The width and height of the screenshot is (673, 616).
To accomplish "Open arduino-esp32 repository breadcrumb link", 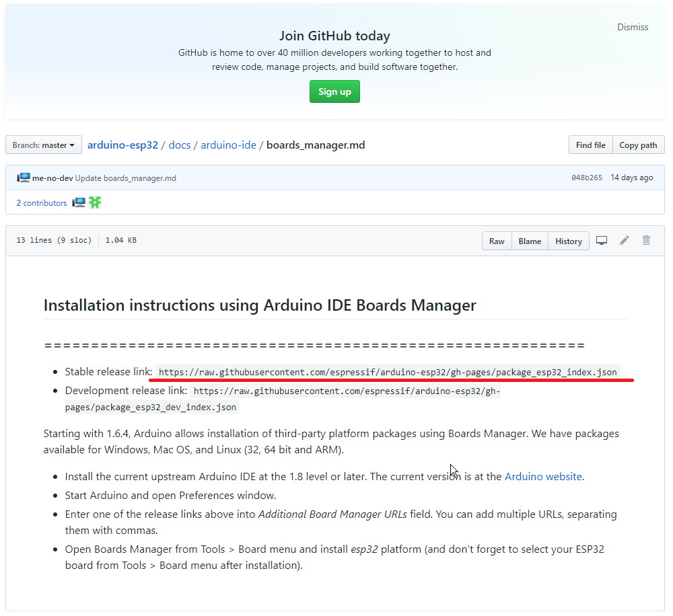I will [122, 145].
